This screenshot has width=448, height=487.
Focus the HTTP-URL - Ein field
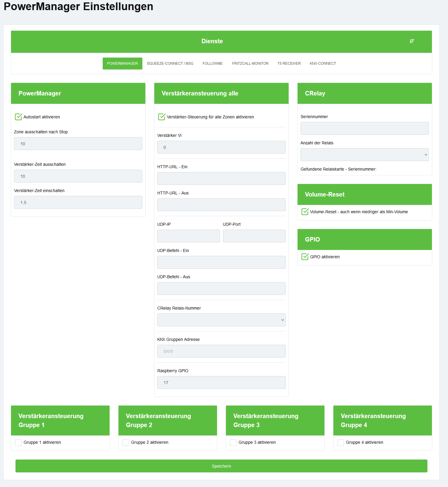point(221,179)
